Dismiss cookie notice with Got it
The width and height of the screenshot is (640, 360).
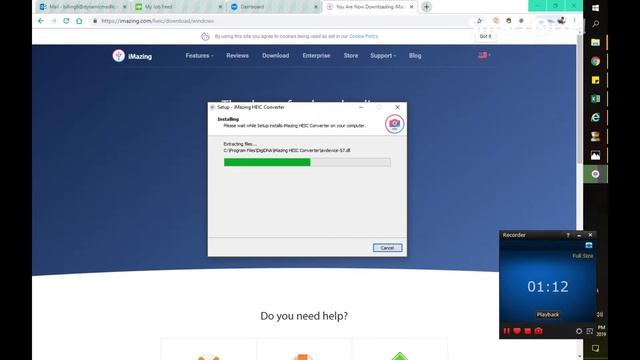(x=485, y=36)
